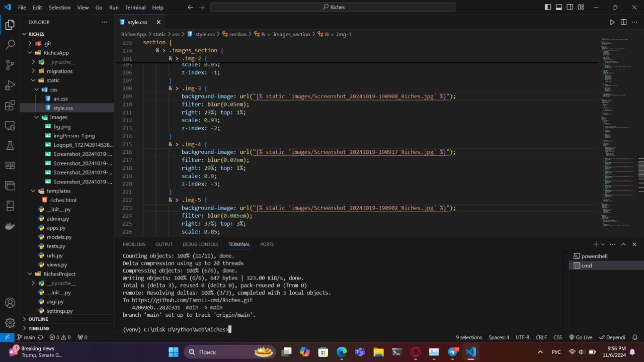This screenshot has width=644, height=362.
Task: Open the Extensions view
Action: 10,106
